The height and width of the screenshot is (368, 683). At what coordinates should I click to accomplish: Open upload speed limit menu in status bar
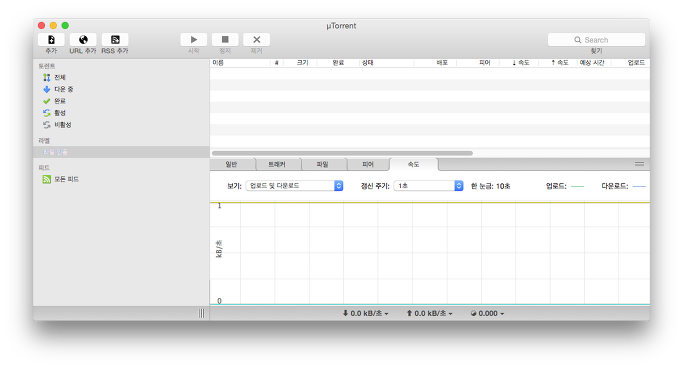pos(429,314)
